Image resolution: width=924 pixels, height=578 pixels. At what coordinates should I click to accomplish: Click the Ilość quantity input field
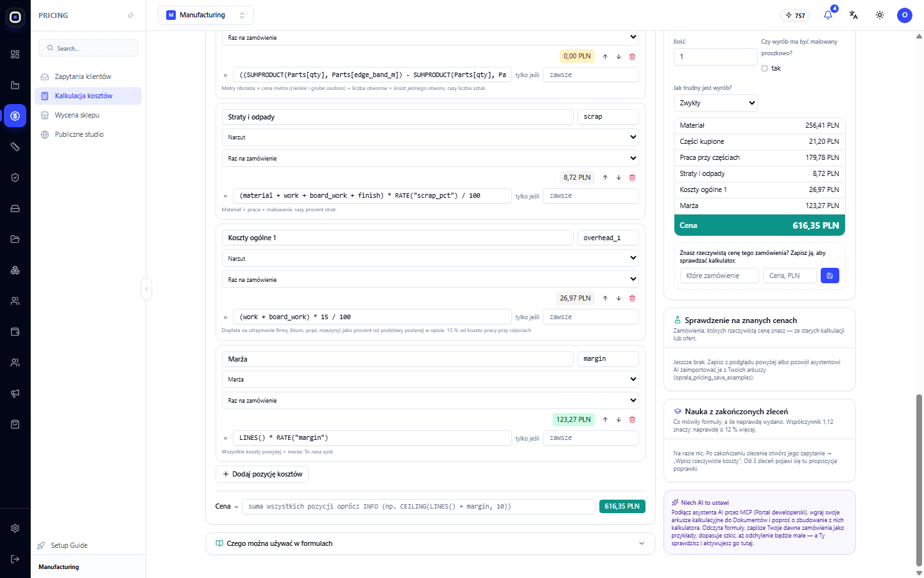tap(715, 57)
